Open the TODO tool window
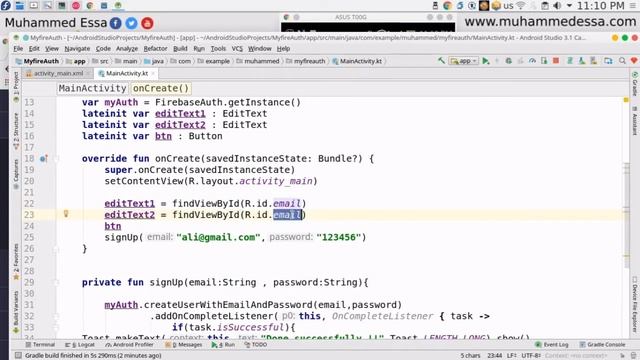The image size is (640, 360). click(x=256, y=345)
